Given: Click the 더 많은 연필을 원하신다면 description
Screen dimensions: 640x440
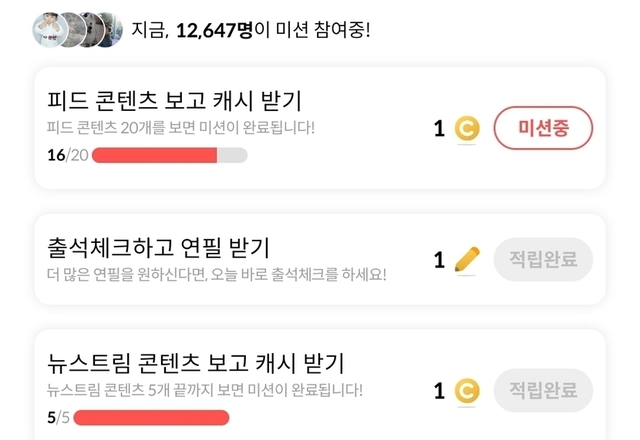Looking at the screenshot, I should 216,274.
